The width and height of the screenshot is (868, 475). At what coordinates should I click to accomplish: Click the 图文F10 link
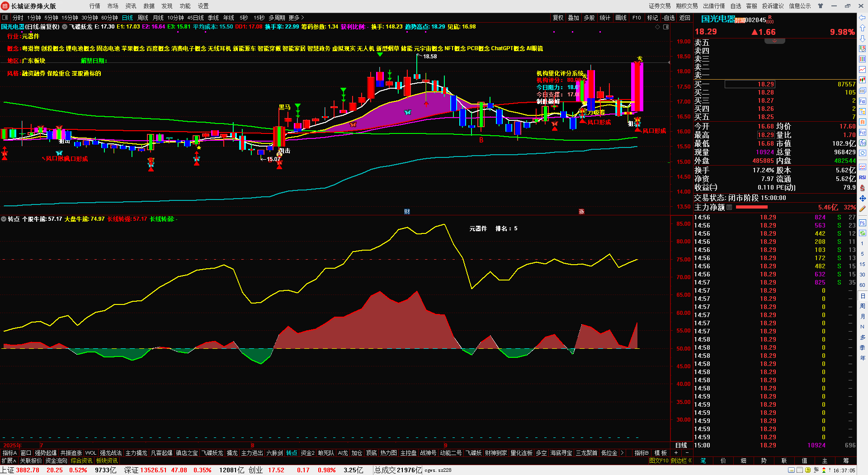tap(659, 461)
